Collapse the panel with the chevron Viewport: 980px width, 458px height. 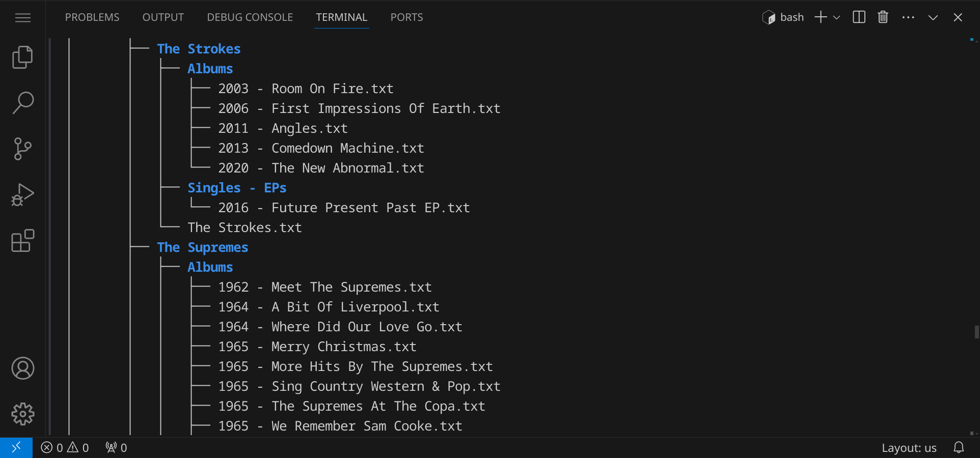pyautogui.click(x=933, y=17)
